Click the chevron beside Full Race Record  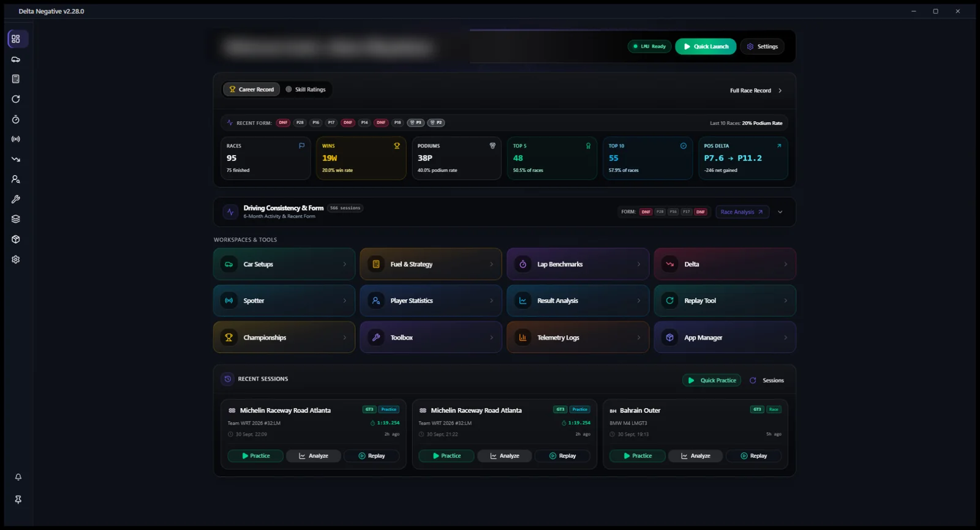(780, 91)
